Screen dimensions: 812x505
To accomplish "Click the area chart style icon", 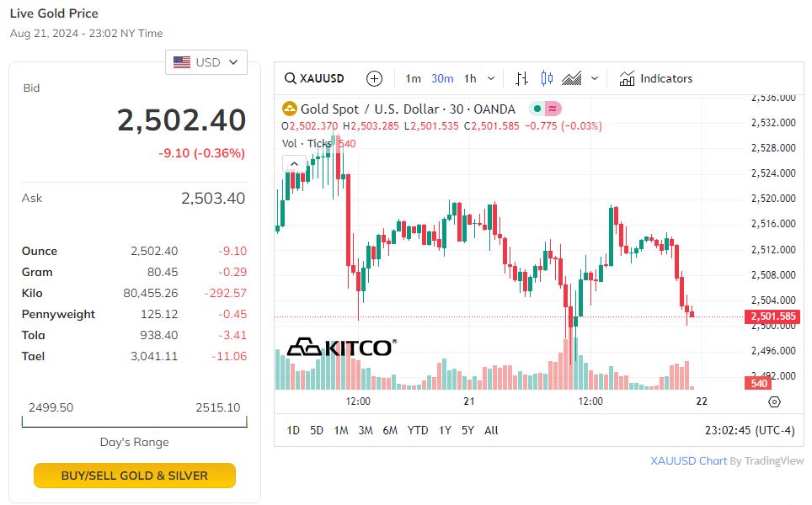I will (572, 79).
